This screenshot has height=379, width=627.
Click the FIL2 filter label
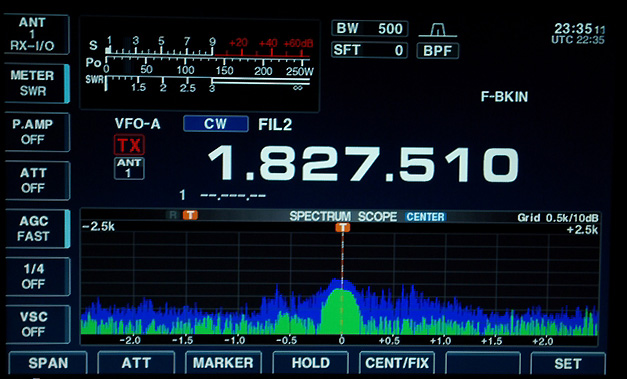click(275, 125)
